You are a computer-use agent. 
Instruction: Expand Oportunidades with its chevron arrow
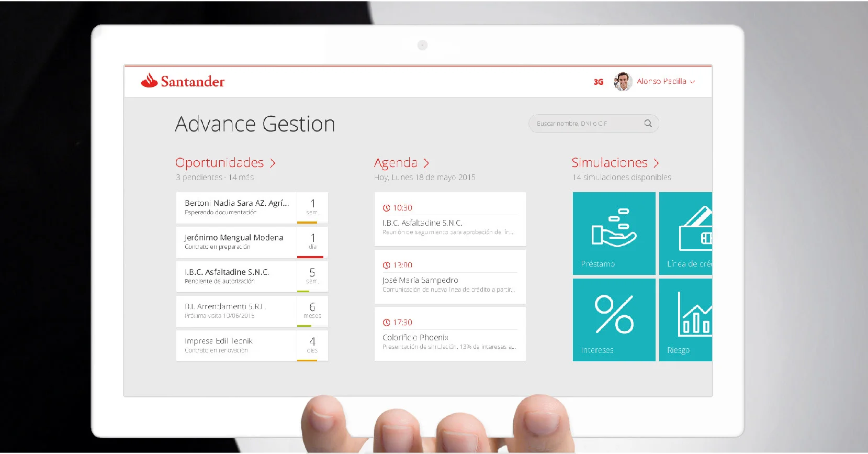pyautogui.click(x=273, y=163)
